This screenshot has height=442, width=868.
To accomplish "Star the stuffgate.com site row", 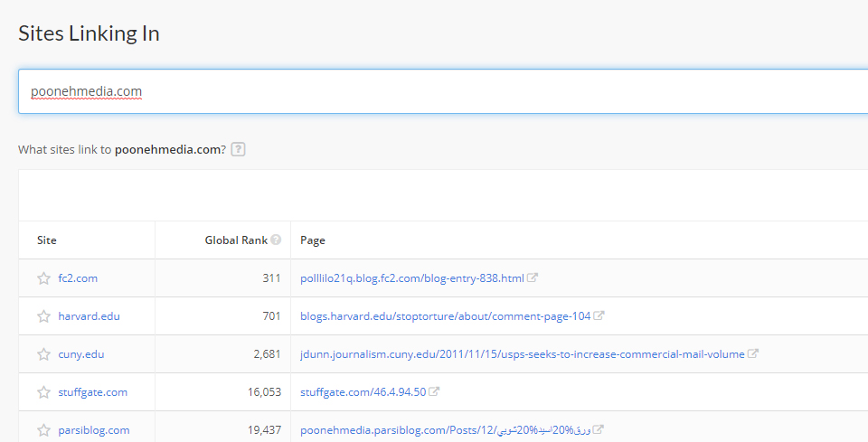I will (43, 392).
